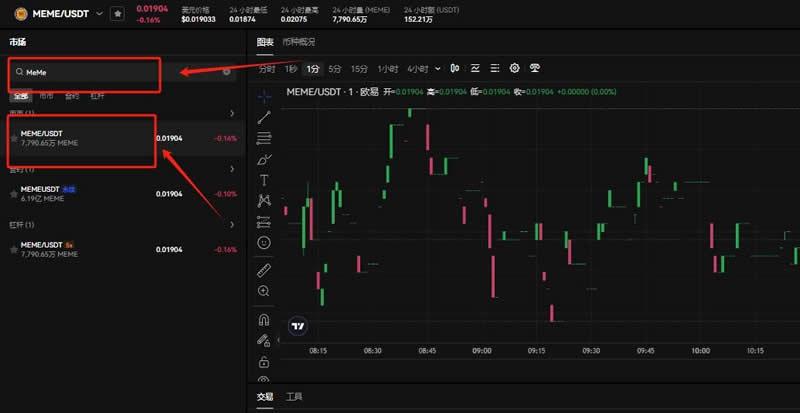This screenshot has width=800, height=413.
Task: Click the MEME coin logo in header
Action: tap(21, 14)
